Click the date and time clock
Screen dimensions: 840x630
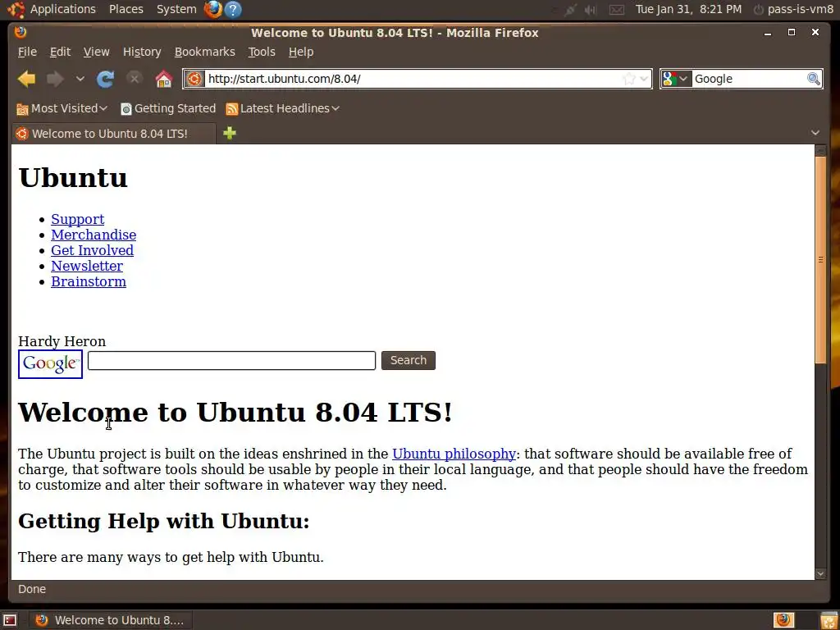(688, 9)
